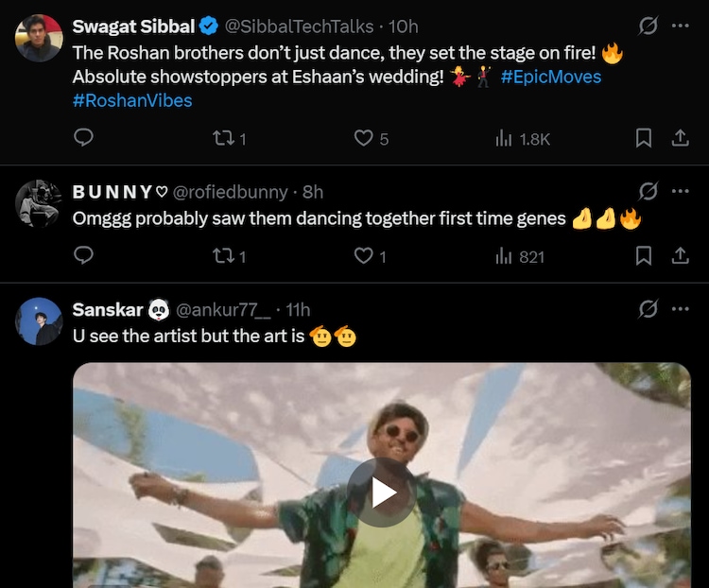Retweet BUNNY's post
709x588 pixels.
point(223,256)
